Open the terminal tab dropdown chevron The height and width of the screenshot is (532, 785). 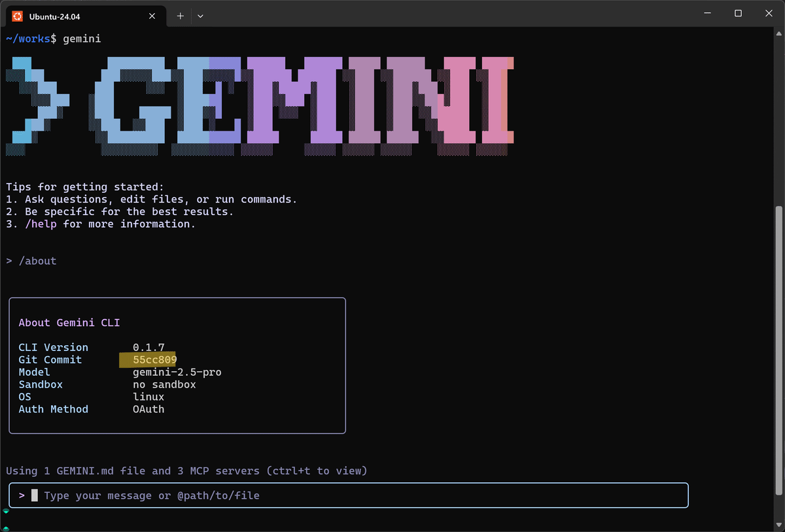coord(200,16)
